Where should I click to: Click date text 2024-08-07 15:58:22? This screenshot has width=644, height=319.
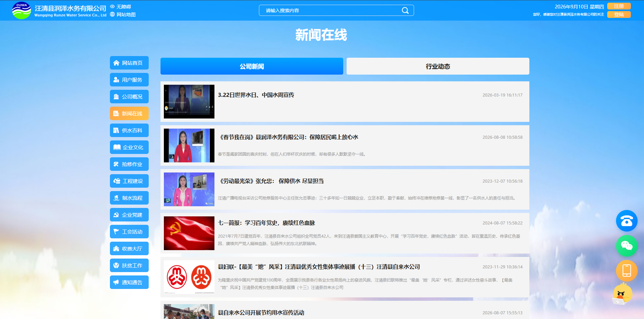[x=502, y=223]
